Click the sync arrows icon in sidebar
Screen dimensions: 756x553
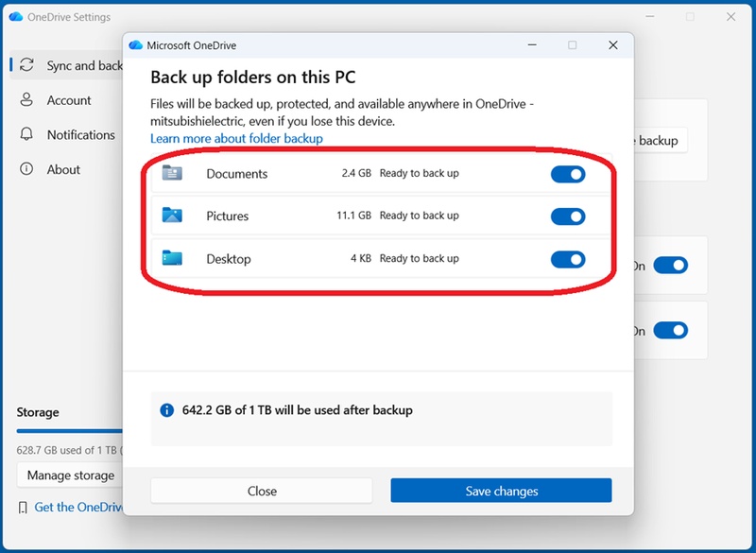[x=27, y=64]
